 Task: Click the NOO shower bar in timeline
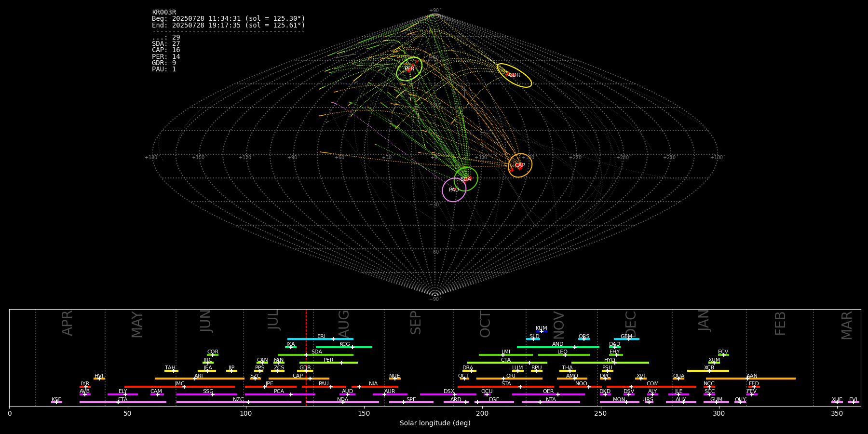click(581, 387)
